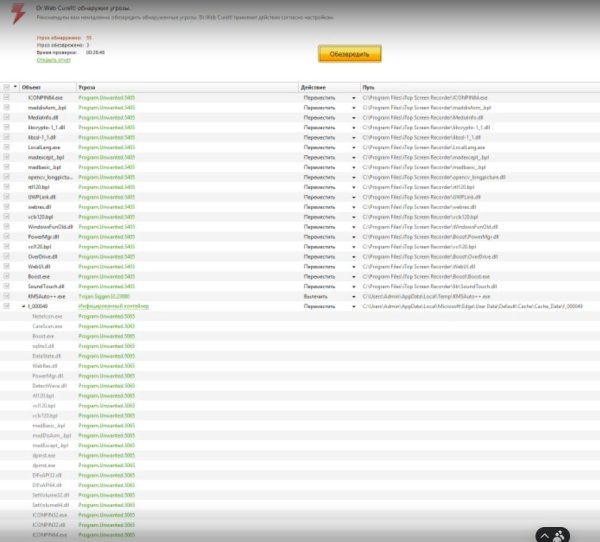Click the Время проверки scan time value
This screenshot has height=542, width=600.
tap(95, 52)
